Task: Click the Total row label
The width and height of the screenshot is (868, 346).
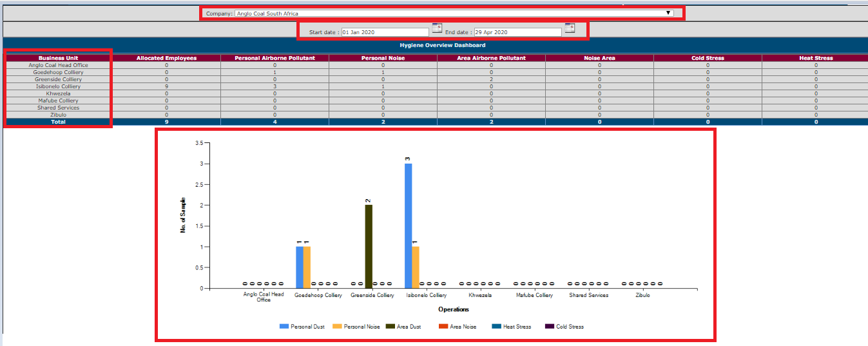Action: point(58,122)
